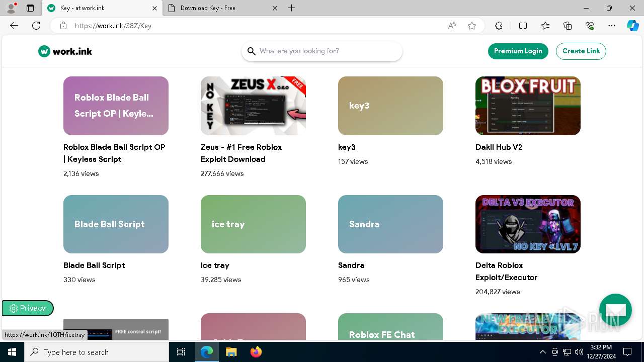644x362 pixels.
Task: Open Roblox Blade Ball Script OP link
Action: 114,153
